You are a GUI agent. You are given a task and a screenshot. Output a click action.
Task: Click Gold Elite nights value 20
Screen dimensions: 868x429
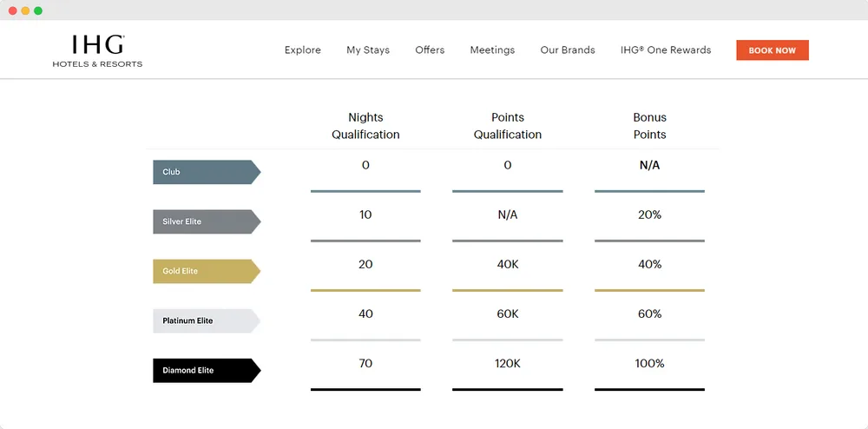(x=365, y=264)
